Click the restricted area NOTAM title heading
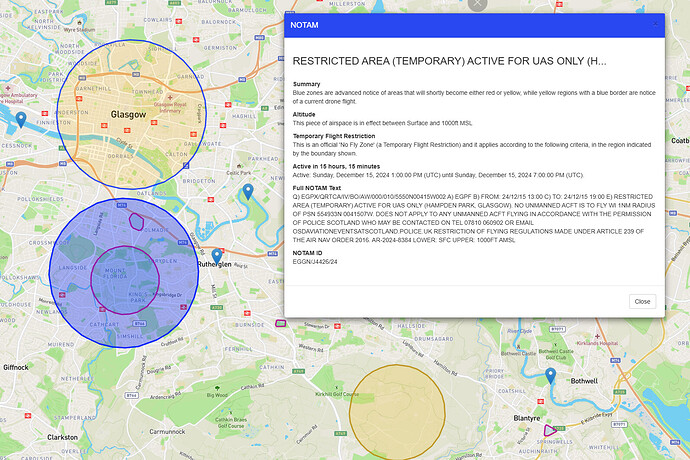 point(448,61)
